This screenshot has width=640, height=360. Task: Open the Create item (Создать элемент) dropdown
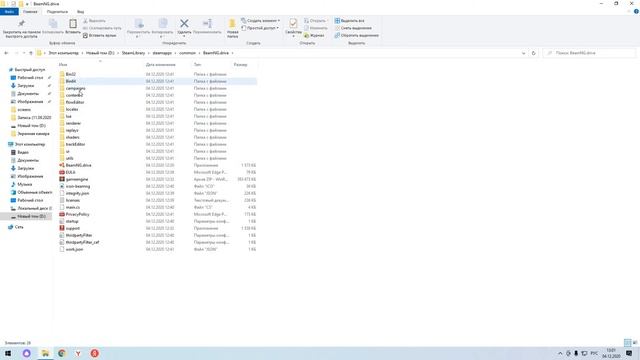pyautogui.click(x=260, y=20)
